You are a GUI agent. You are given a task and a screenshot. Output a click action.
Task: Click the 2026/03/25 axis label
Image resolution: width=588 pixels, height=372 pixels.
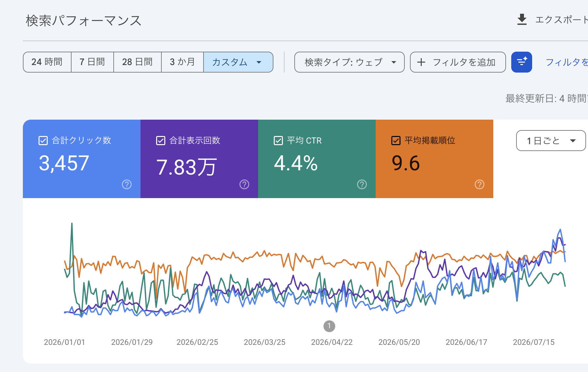pos(265,342)
